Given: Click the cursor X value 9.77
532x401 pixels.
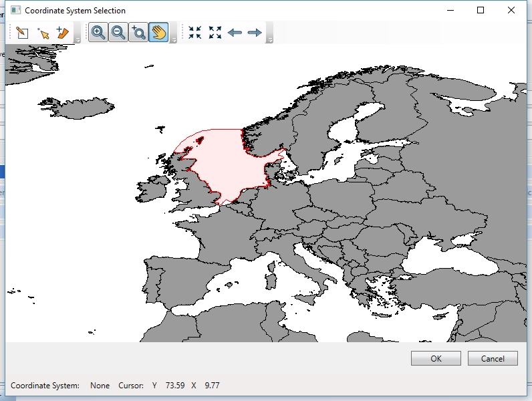Looking at the screenshot, I should pos(212,386).
